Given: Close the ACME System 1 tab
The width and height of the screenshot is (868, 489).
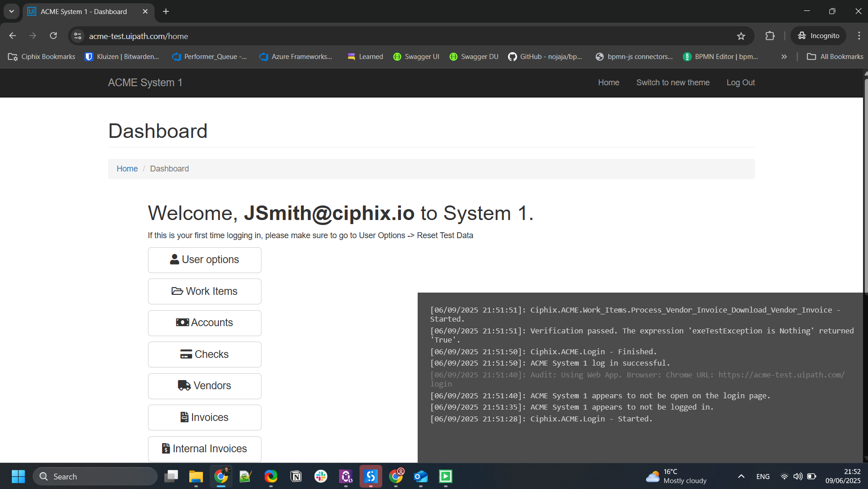Looking at the screenshot, I should tap(145, 11).
